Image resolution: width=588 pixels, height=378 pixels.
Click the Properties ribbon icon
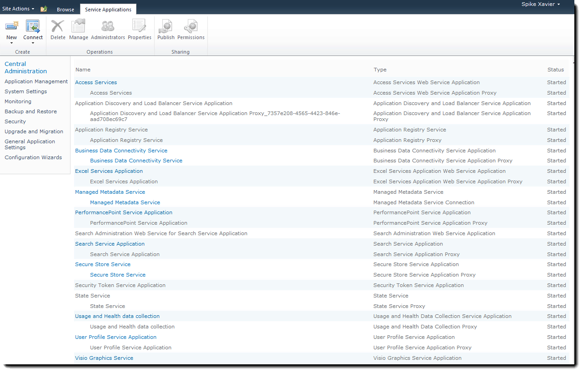[x=139, y=26]
